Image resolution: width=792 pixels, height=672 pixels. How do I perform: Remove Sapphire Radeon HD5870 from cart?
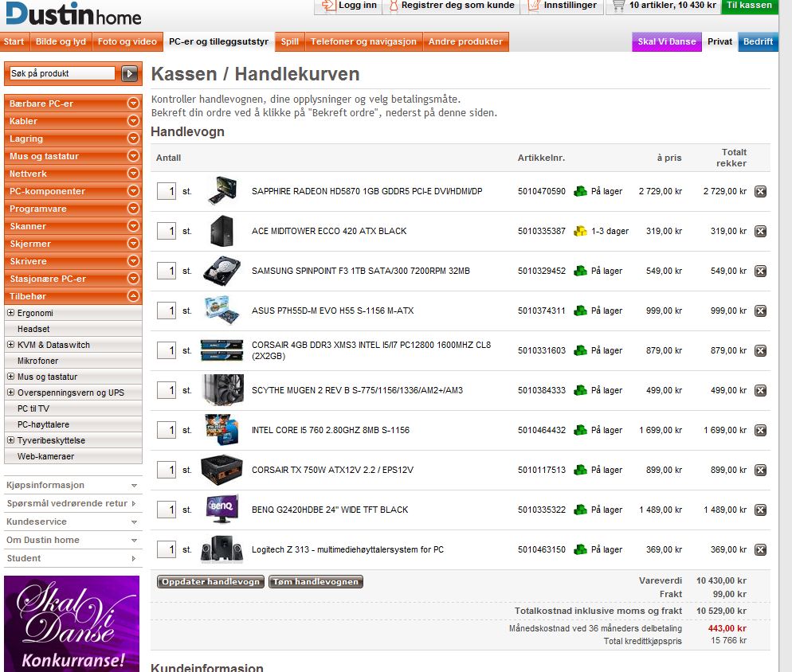(760, 191)
